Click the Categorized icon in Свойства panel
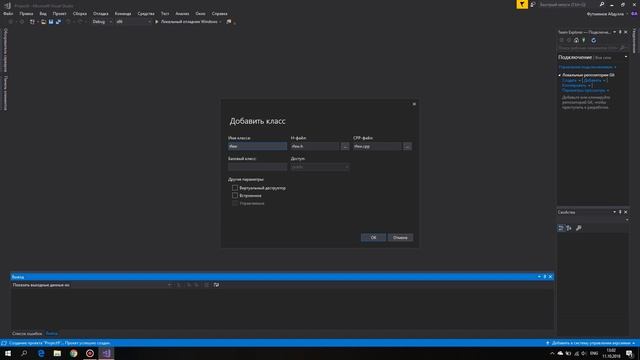Image resolution: width=640 pixels, height=360 pixels. click(x=561, y=228)
